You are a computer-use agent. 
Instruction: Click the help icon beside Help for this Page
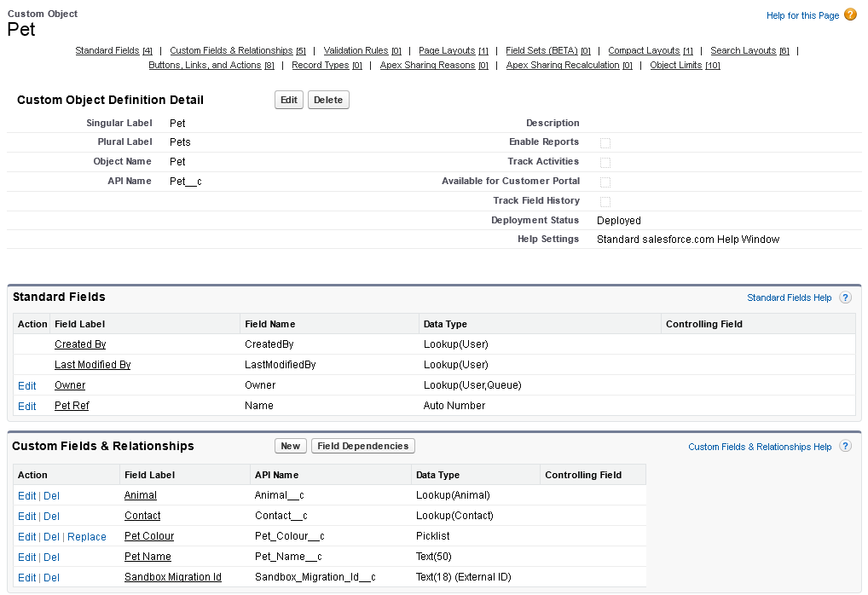[850, 14]
